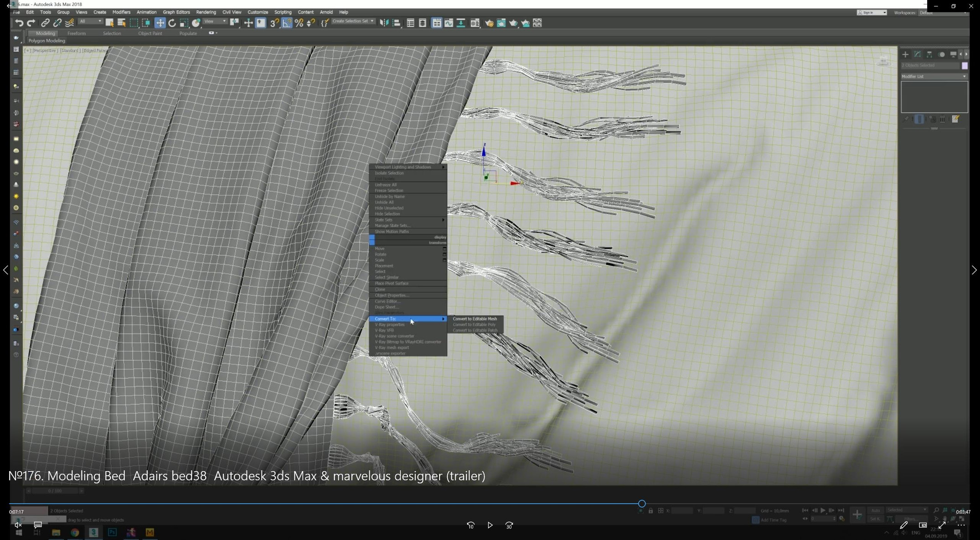Open the selection filter 'All' dropdown

(90, 21)
